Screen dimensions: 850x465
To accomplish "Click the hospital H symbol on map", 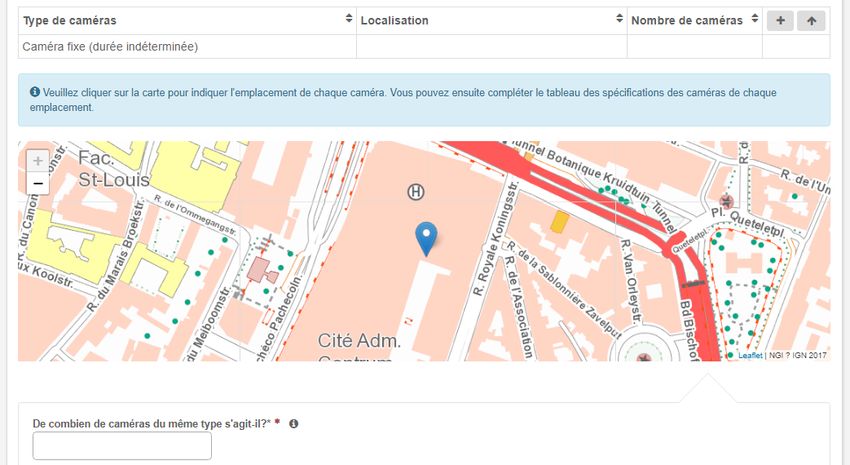I will 415,191.
